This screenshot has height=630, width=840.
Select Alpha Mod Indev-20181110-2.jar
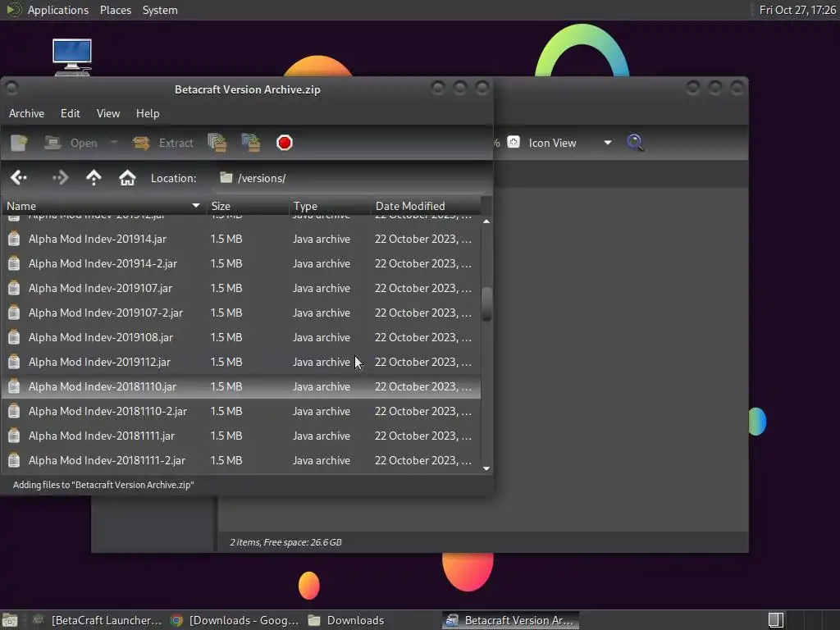pyautogui.click(x=240, y=412)
